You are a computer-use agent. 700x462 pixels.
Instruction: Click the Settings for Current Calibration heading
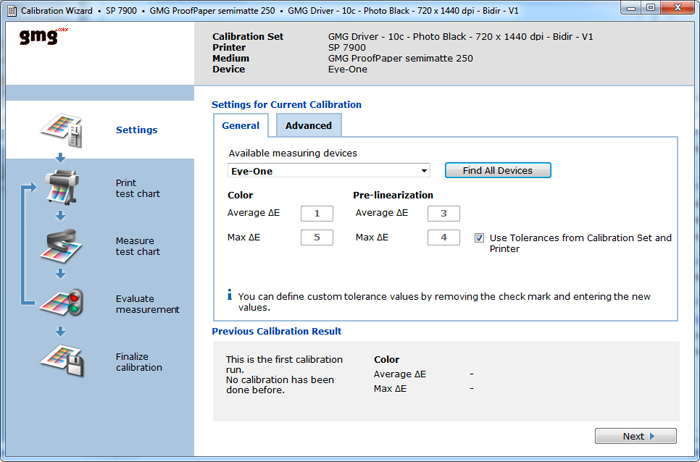(287, 104)
